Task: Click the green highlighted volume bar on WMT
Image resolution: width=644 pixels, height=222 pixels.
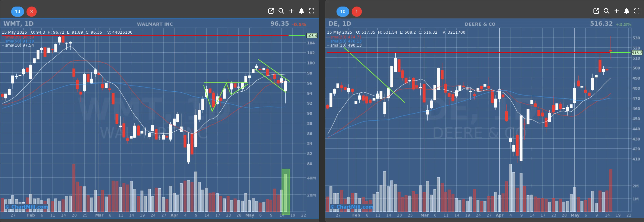Action: point(286,191)
